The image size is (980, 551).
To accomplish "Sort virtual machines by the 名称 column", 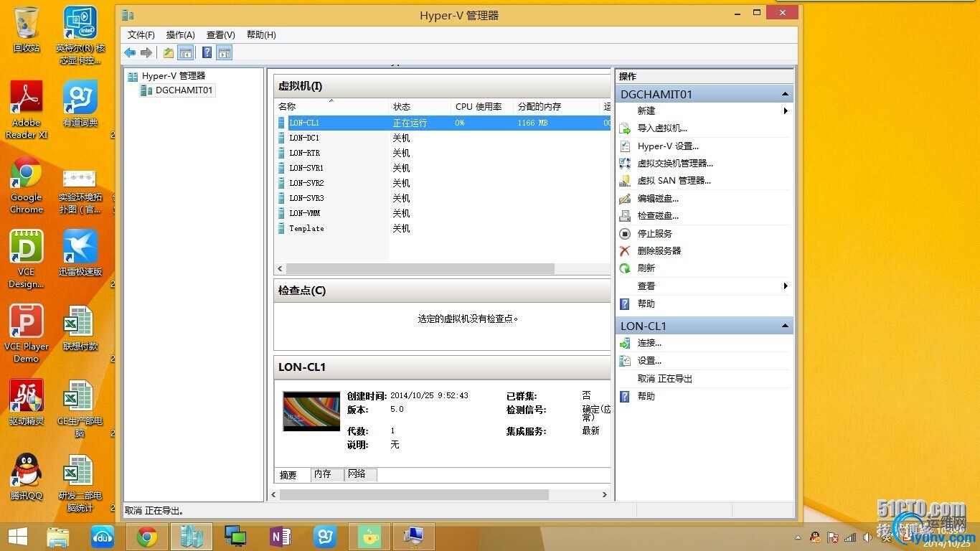I will [x=331, y=106].
